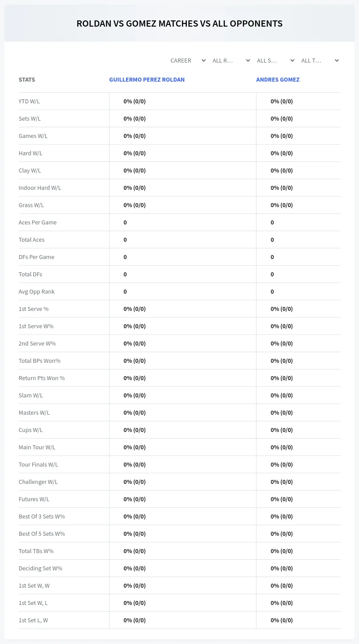Click the Challenger W/L row label

click(38, 482)
